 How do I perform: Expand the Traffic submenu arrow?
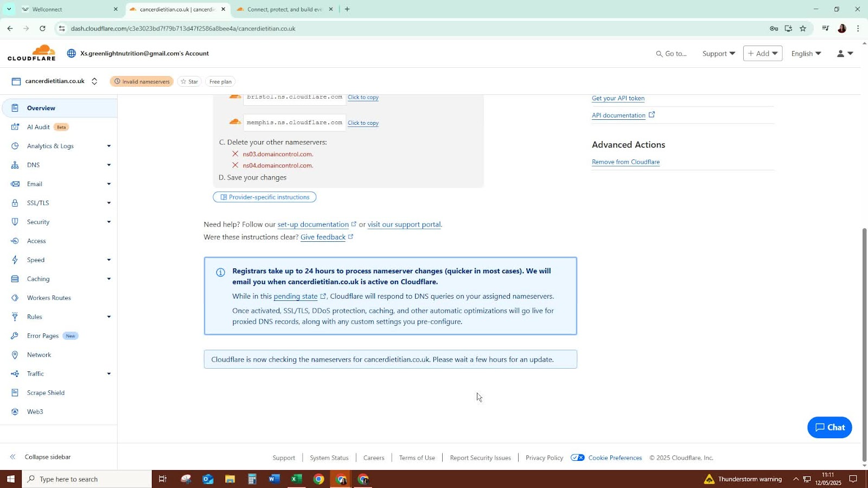pos(109,374)
